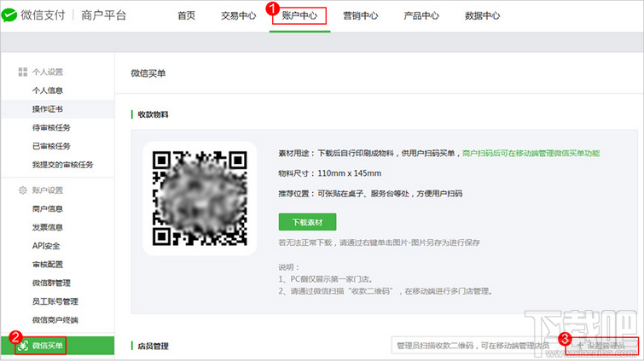Screen dimensions: 644x362
Task: Click the note 1、PC侧仅展示第一家门店
Action: point(326,279)
